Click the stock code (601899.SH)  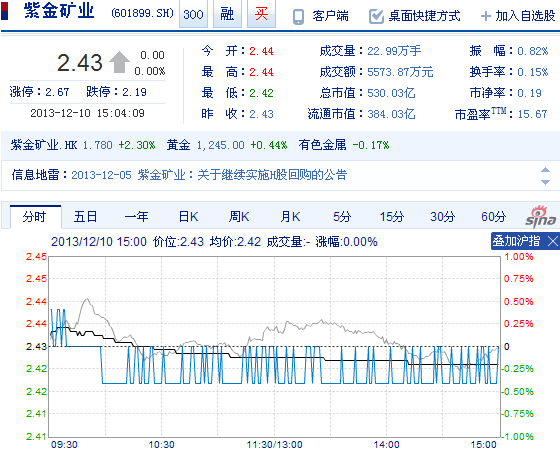click(142, 13)
